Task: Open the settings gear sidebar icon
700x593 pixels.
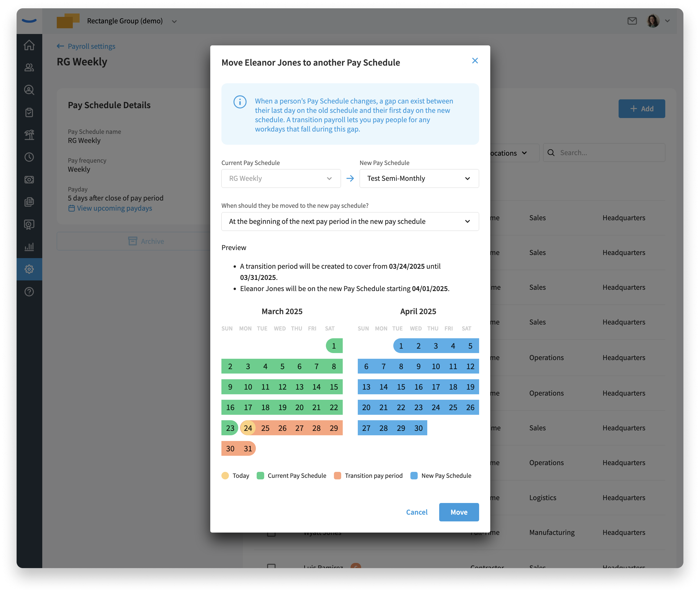Action: [x=29, y=269]
